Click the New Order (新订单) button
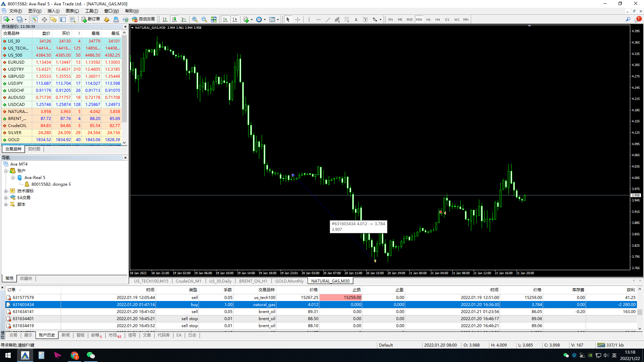644x362 pixels. coord(91,19)
